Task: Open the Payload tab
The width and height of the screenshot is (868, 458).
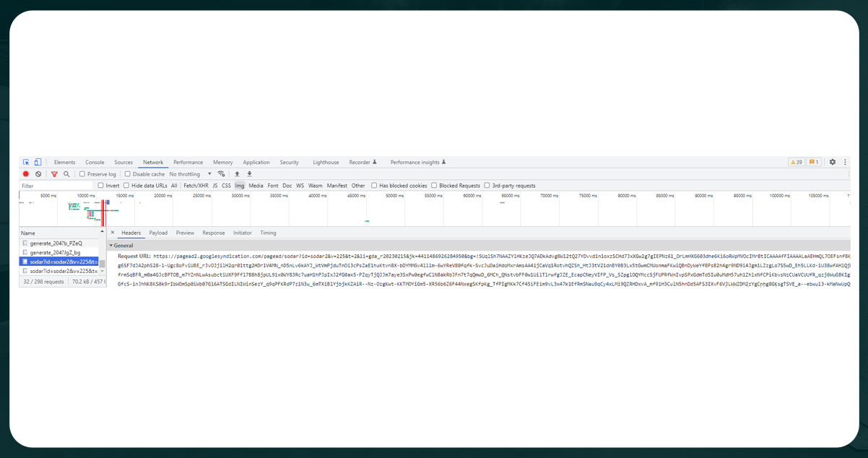Action: pyautogui.click(x=158, y=233)
